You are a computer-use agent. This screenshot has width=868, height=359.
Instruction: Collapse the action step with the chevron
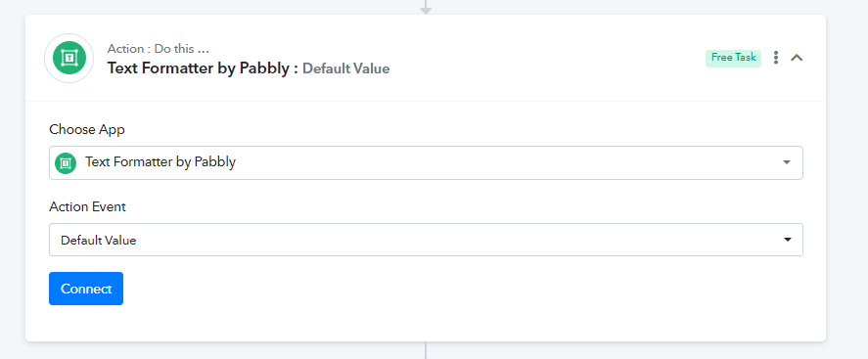(797, 58)
